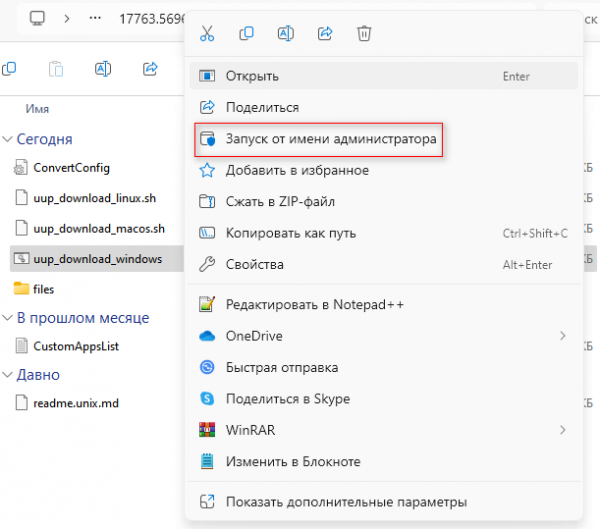Screen dimensions: 600x529
Task: Expand the breadcrumb chevron after the PC icon
Action: (67, 18)
